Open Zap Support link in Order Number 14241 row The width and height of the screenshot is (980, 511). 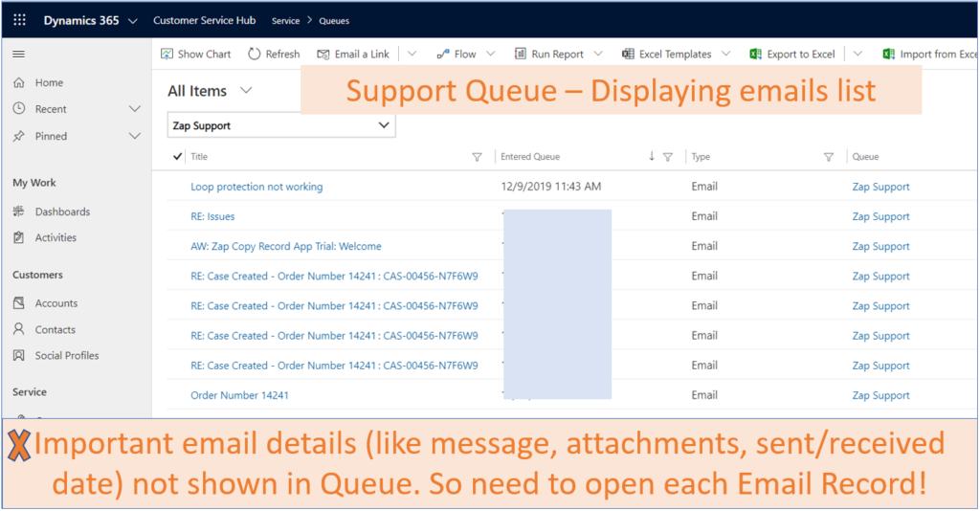pyautogui.click(x=880, y=395)
